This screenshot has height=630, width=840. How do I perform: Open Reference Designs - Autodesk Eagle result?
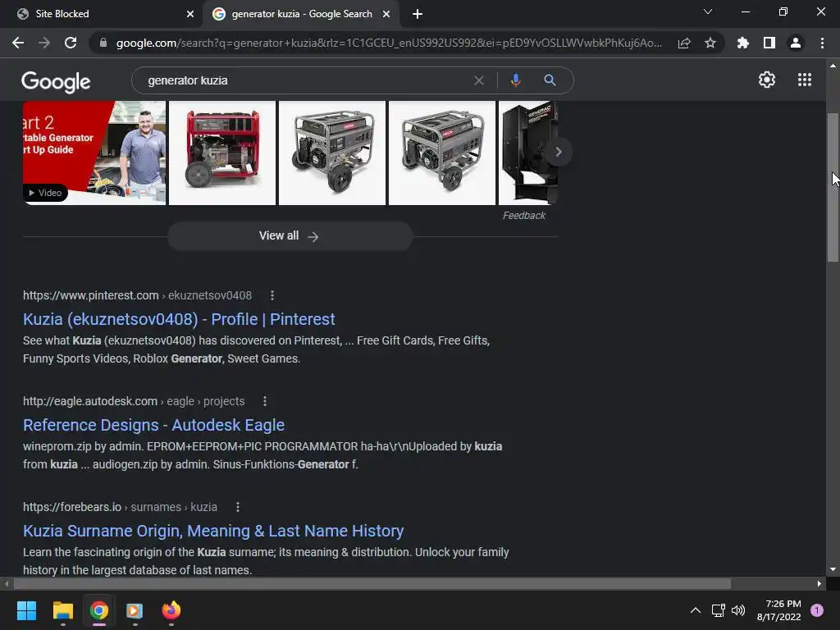153,425
